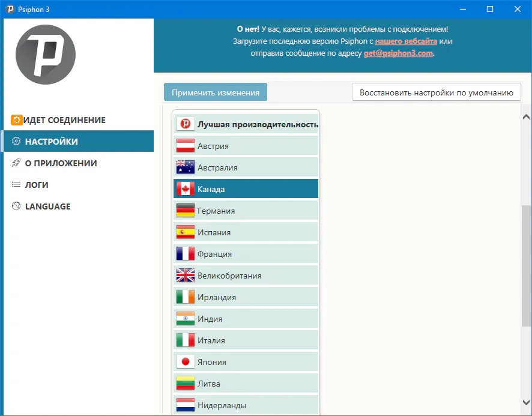Screen dimensions: 532x416
Task: Choose Индия from region list
Action: [x=246, y=319]
